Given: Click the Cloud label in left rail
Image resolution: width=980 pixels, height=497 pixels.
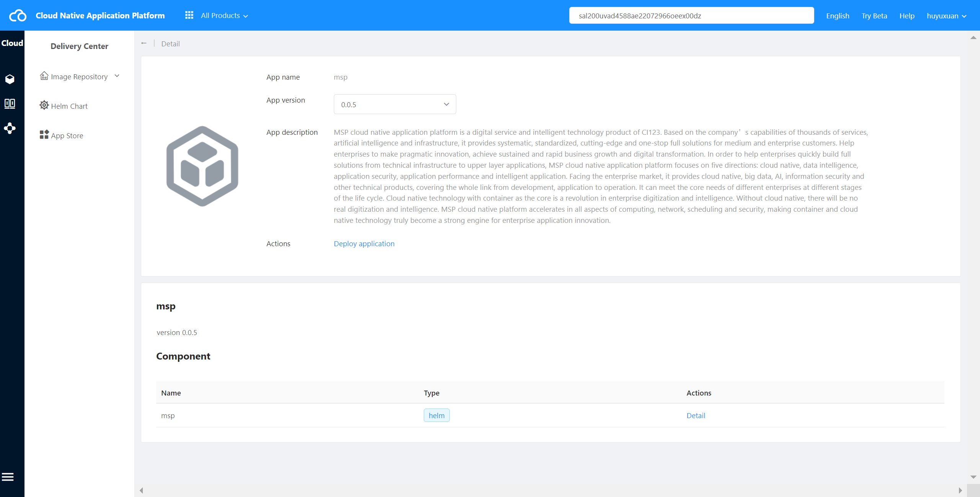Looking at the screenshot, I should tap(12, 43).
